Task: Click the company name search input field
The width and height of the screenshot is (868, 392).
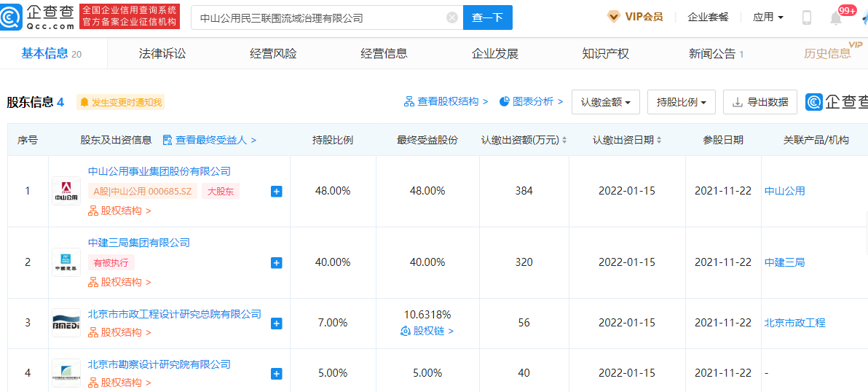Action: (320, 17)
